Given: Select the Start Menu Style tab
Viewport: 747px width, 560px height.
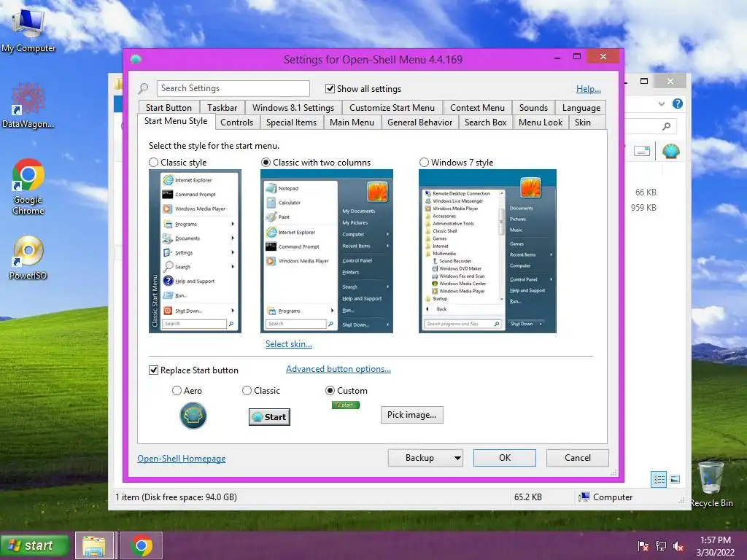Looking at the screenshot, I should point(176,121).
